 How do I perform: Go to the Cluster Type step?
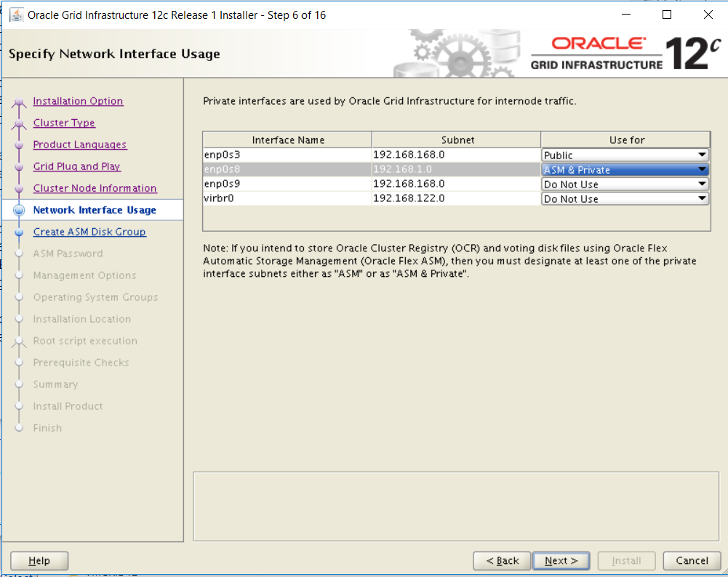tap(64, 123)
